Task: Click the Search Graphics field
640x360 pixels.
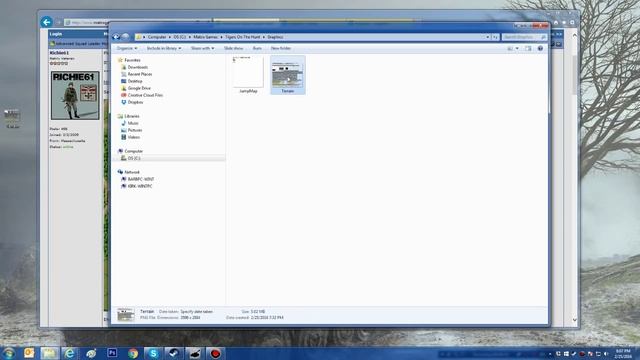Action: (x=524, y=37)
